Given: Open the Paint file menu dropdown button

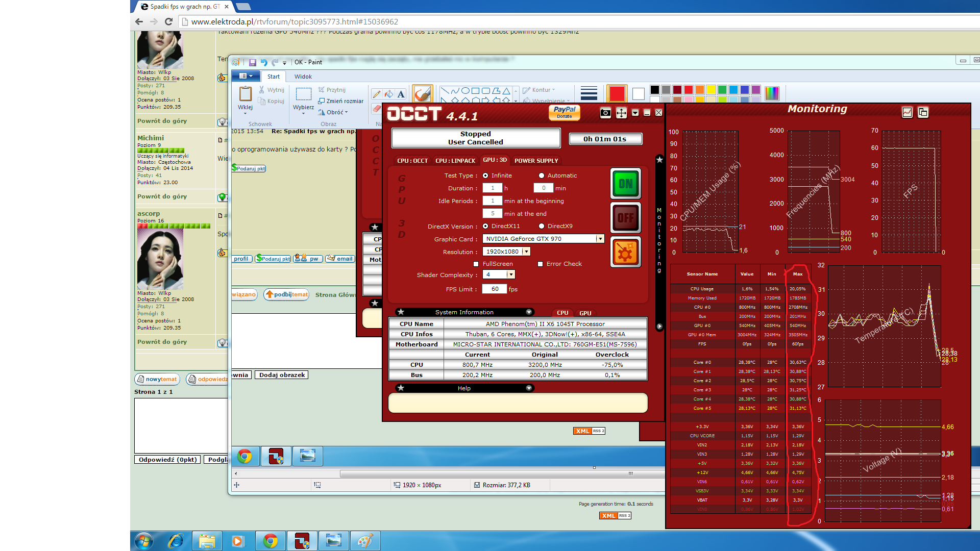Looking at the screenshot, I should [x=246, y=76].
